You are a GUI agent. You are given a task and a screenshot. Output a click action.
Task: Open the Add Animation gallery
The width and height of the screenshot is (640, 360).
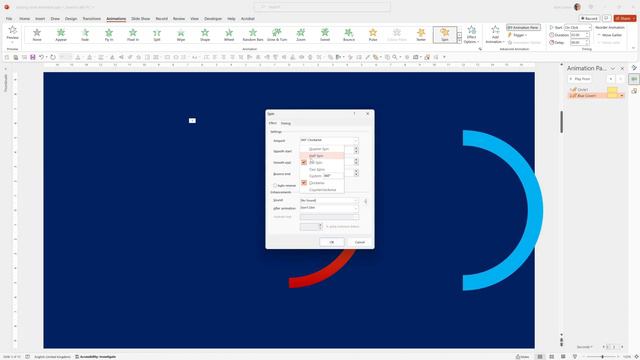pyautogui.click(x=495, y=35)
